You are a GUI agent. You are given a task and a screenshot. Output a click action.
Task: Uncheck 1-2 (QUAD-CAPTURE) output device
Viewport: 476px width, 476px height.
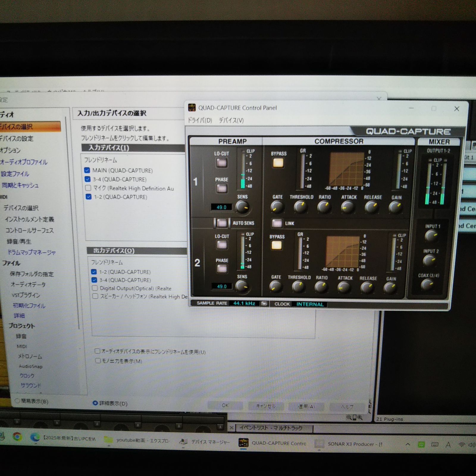94,272
